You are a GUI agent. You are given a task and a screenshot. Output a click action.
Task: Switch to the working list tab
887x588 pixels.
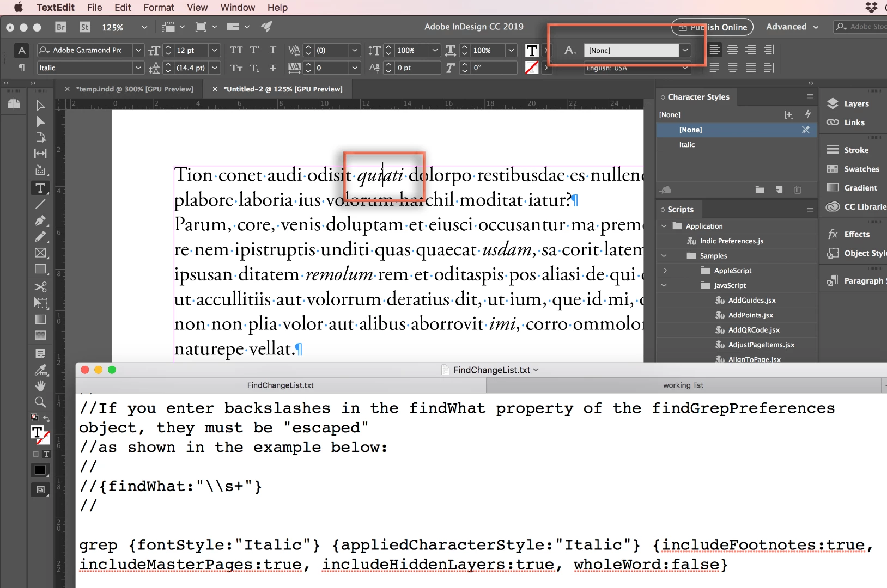(683, 385)
